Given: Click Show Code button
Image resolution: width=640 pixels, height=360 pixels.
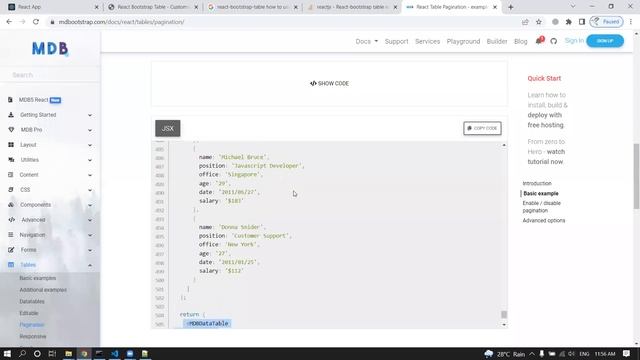Looking at the screenshot, I should click(329, 83).
